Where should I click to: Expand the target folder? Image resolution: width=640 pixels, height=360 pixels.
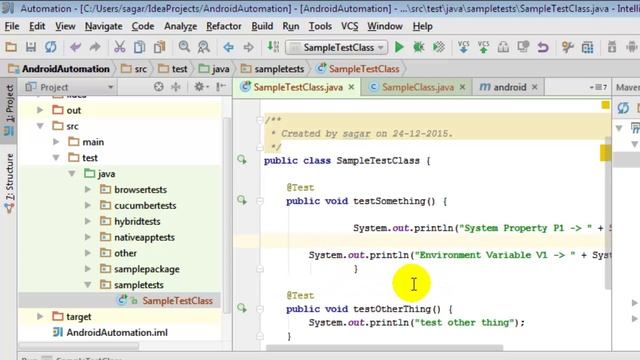pos(40,316)
